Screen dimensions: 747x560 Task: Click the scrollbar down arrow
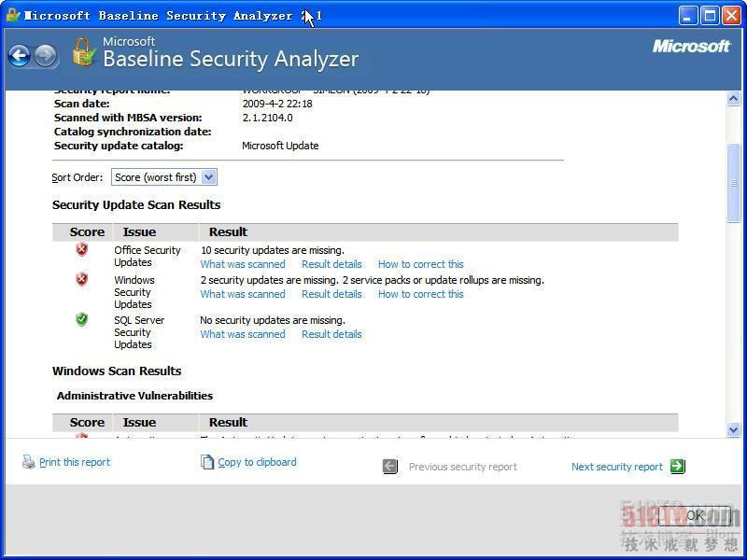coord(733,430)
